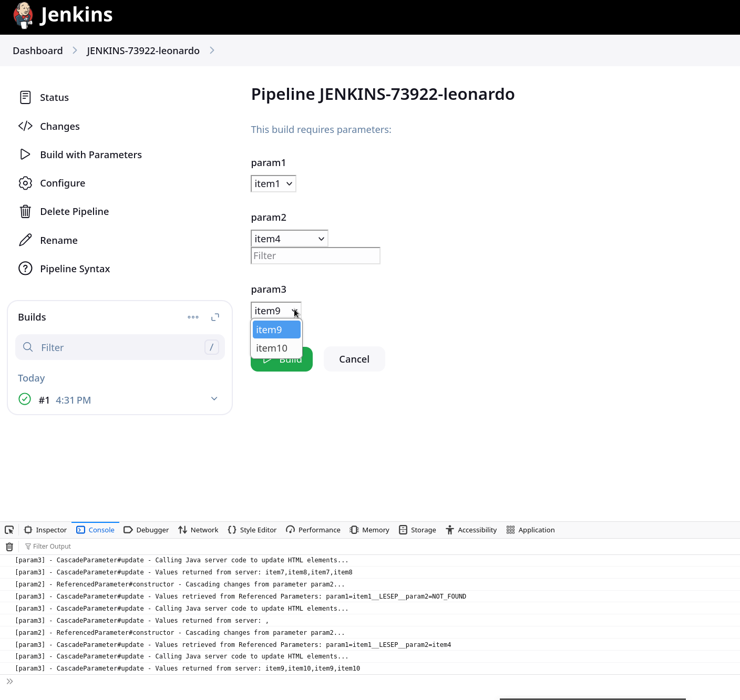The image size is (740, 700).
Task: Click Delete Pipeline in the sidebar
Action: point(74,212)
